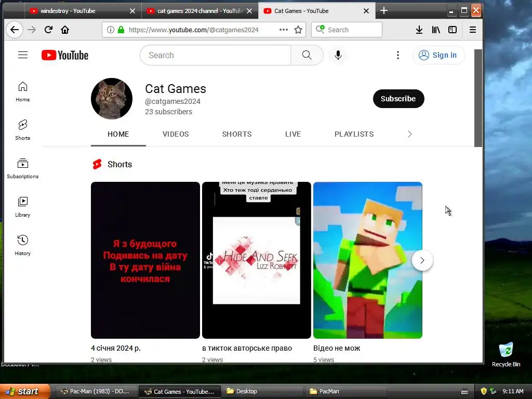Screen dimensions: 532x399
Task: Open the '4 січня 2024 р.' short title
Action: point(116,348)
